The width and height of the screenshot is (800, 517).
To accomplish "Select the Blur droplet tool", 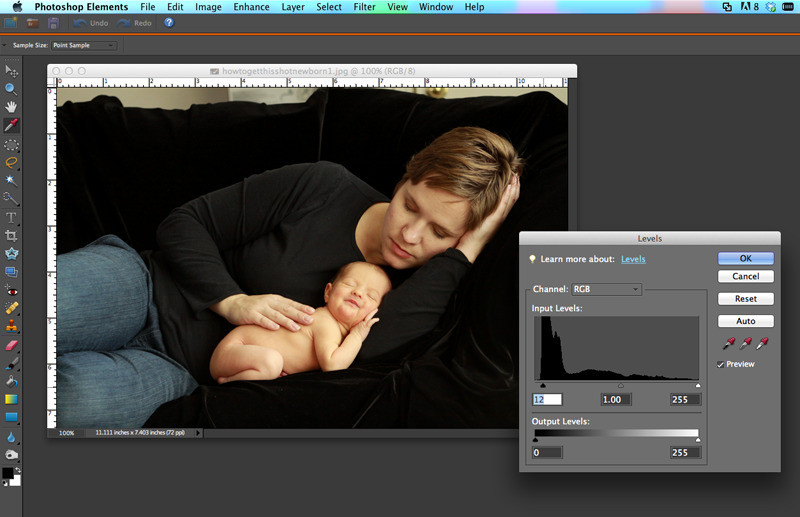I will [x=11, y=437].
